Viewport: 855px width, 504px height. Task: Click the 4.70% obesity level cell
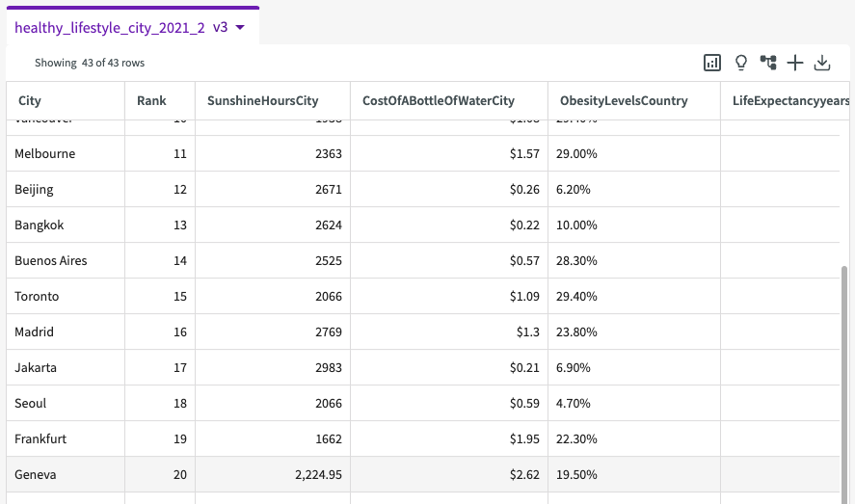[x=634, y=403]
